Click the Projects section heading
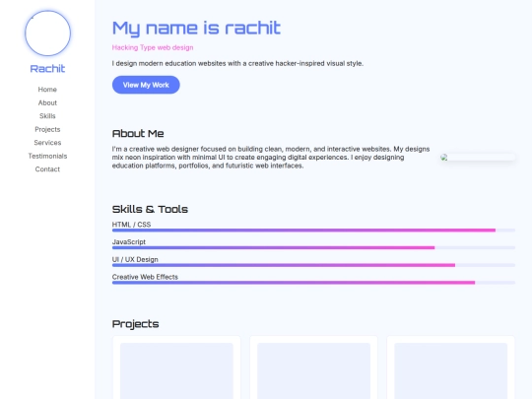 click(x=135, y=324)
